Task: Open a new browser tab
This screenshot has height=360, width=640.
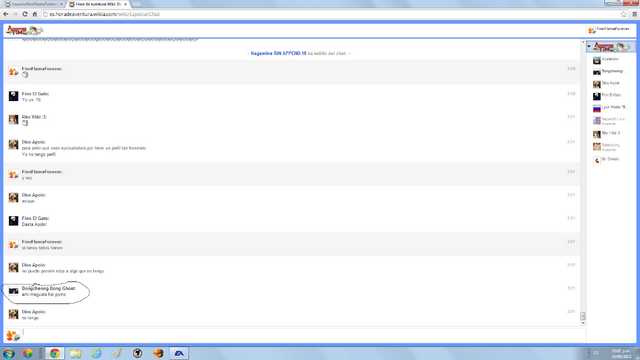Action: pyautogui.click(x=136, y=4)
